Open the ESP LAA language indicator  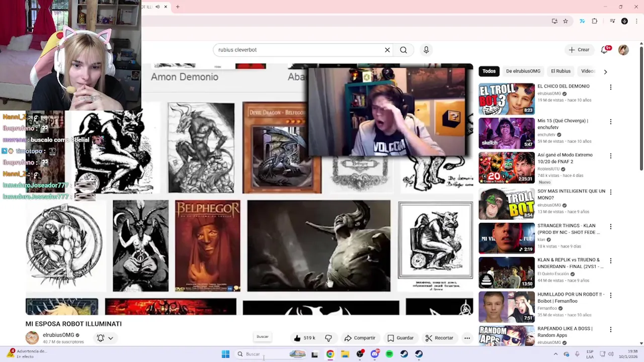point(590,354)
